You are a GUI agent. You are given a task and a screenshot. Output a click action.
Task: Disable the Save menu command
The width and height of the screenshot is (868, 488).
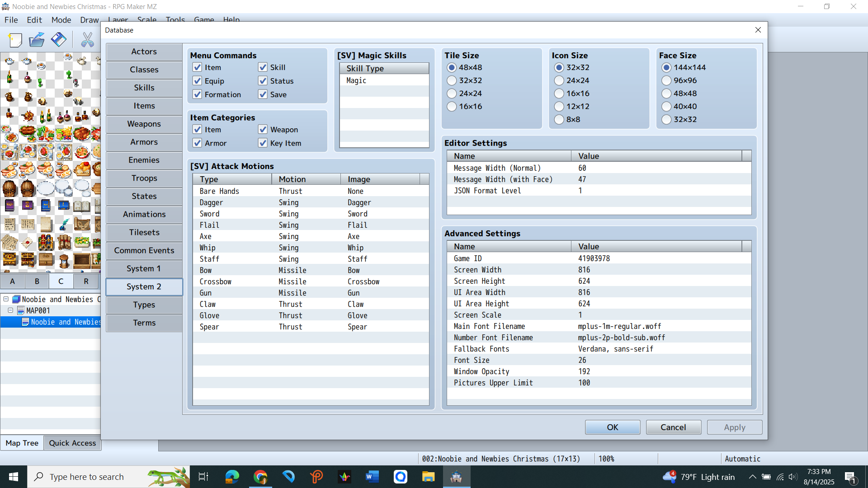click(x=263, y=94)
